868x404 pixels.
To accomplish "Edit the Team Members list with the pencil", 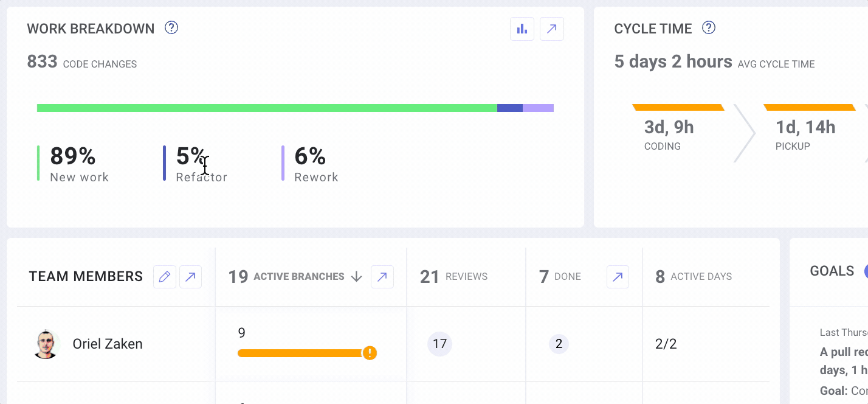I will [164, 277].
